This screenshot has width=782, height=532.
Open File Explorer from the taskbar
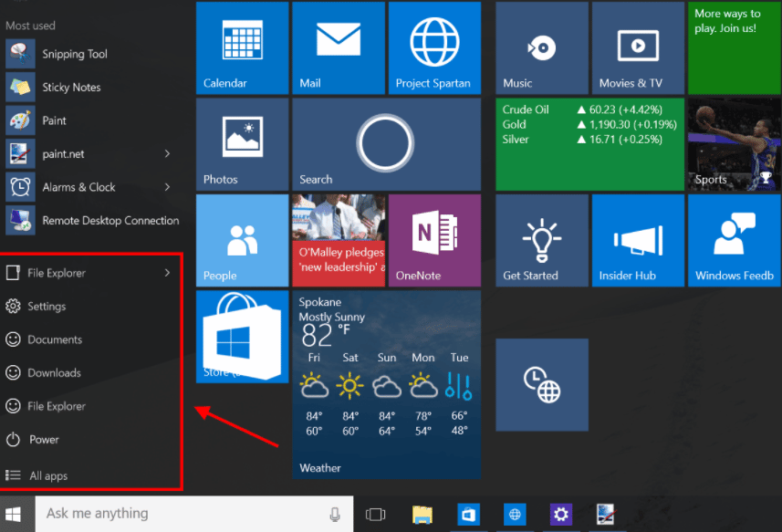point(422,514)
